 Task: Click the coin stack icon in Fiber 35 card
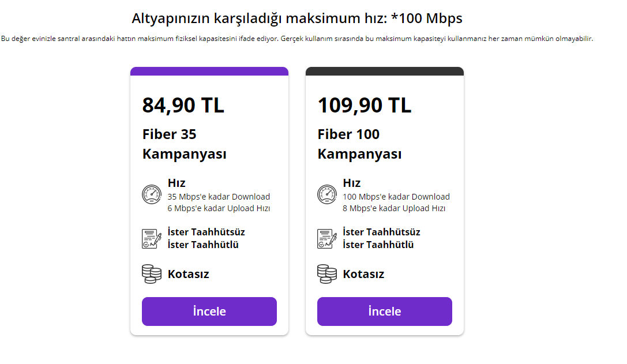(152, 274)
